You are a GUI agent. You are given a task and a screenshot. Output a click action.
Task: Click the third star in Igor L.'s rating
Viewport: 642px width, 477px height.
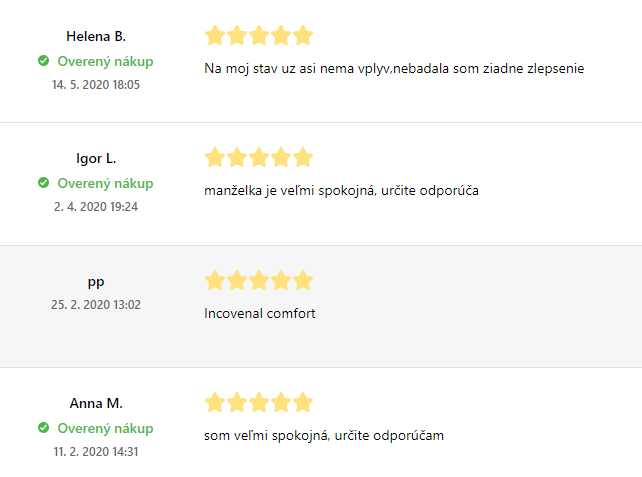[259, 157]
